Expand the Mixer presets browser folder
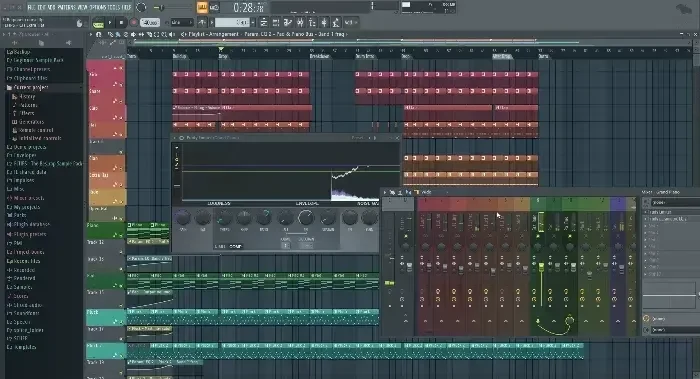This screenshot has width=700, height=379. [25, 198]
